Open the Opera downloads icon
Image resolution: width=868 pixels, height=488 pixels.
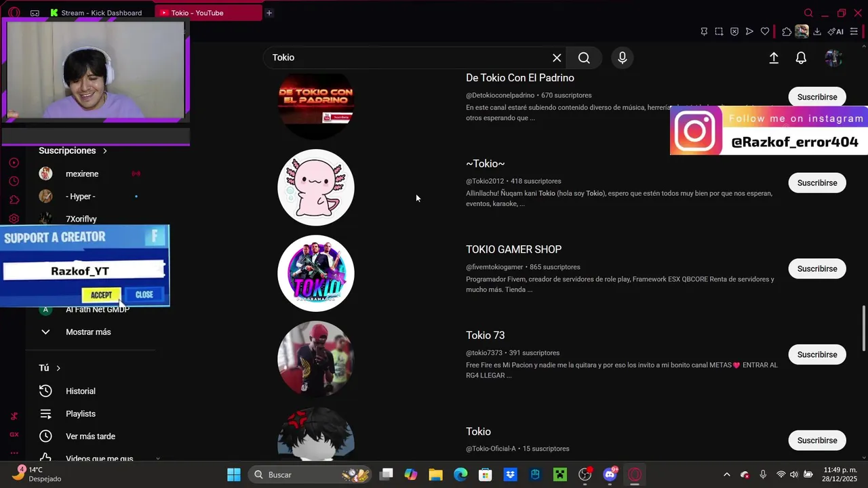pos(817,31)
